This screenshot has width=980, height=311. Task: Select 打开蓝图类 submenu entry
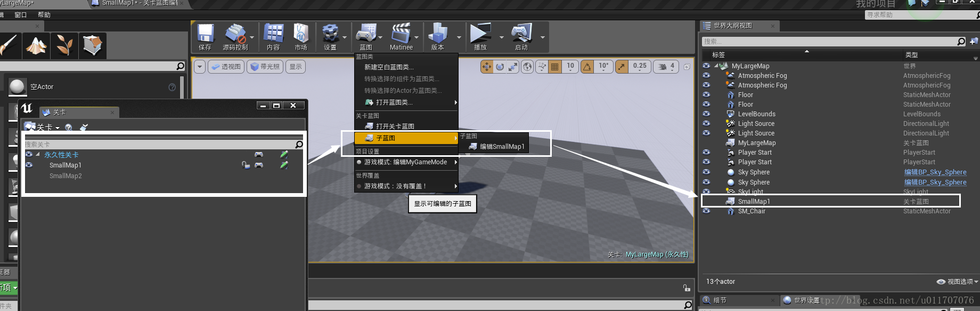[x=406, y=102]
